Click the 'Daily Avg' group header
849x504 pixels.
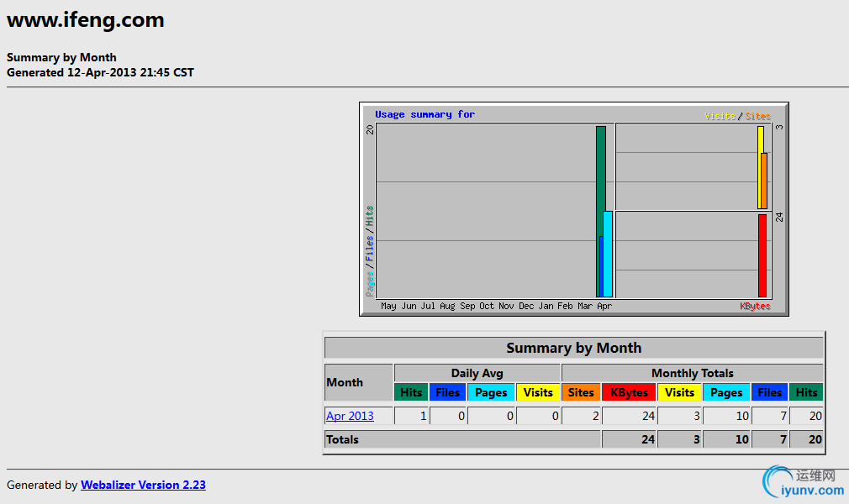477,373
